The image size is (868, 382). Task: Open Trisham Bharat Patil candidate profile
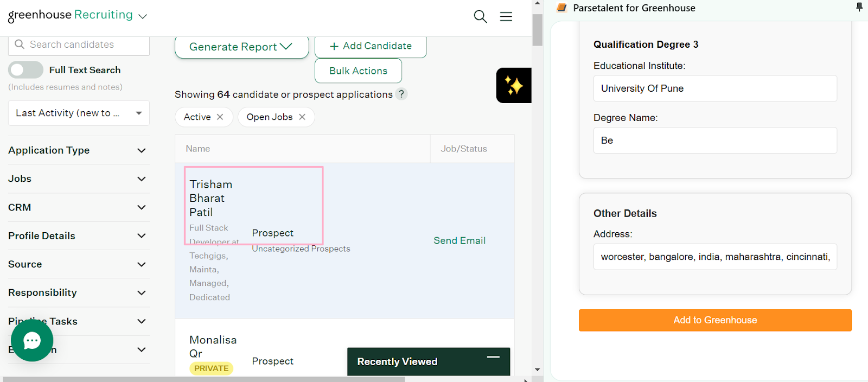(x=210, y=198)
